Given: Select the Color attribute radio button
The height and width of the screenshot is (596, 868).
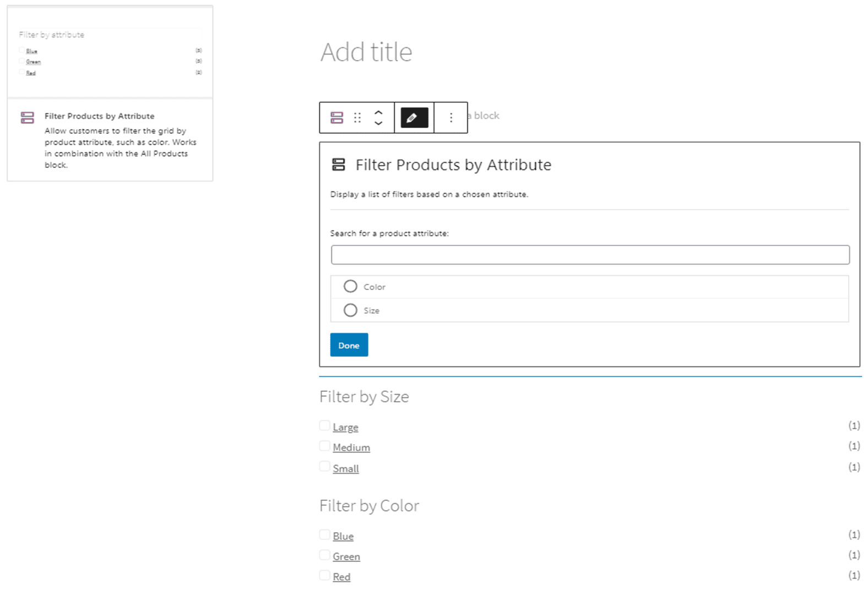Looking at the screenshot, I should pyautogui.click(x=350, y=287).
